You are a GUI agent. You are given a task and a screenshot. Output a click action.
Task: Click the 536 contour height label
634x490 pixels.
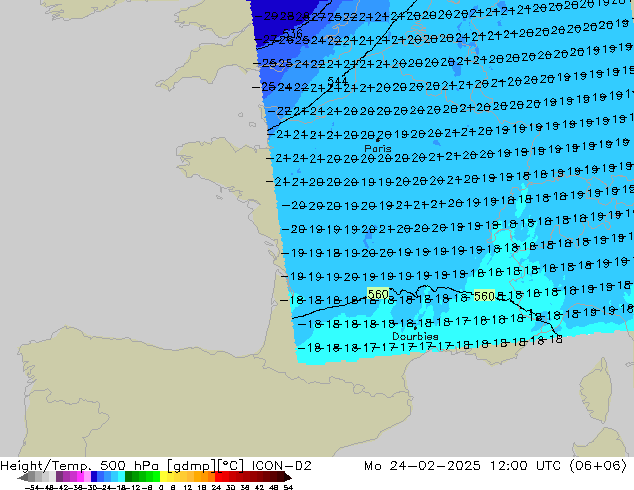pyautogui.click(x=292, y=33)
